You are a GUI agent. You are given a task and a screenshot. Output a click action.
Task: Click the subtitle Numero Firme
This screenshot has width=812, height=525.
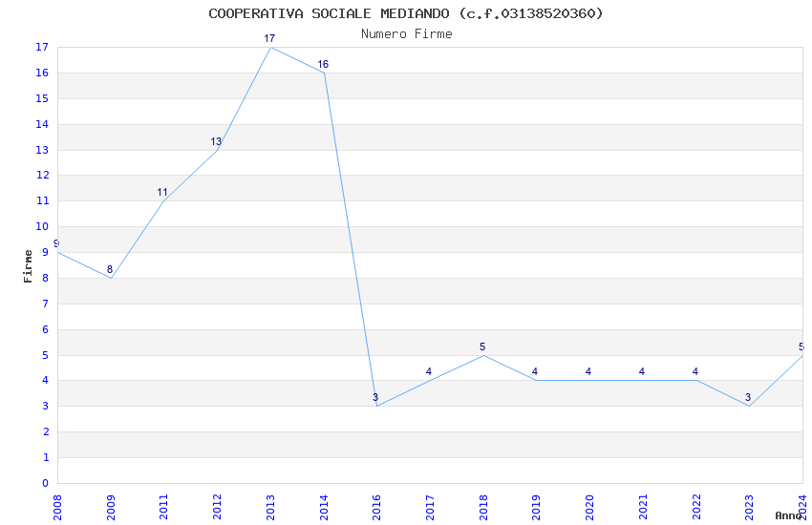point(407,34)
